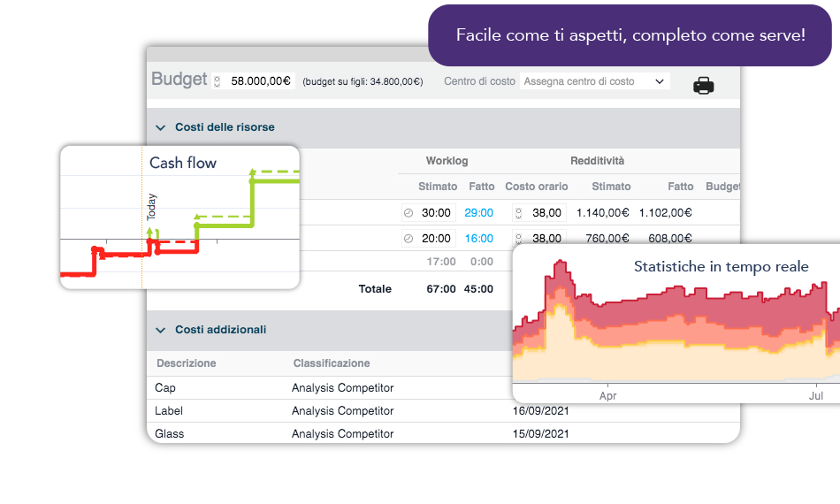Viewport: 840px width, 504px height.
Task: Click the icon left of budget 58.000,00€
Action: (x=218, y=81)
